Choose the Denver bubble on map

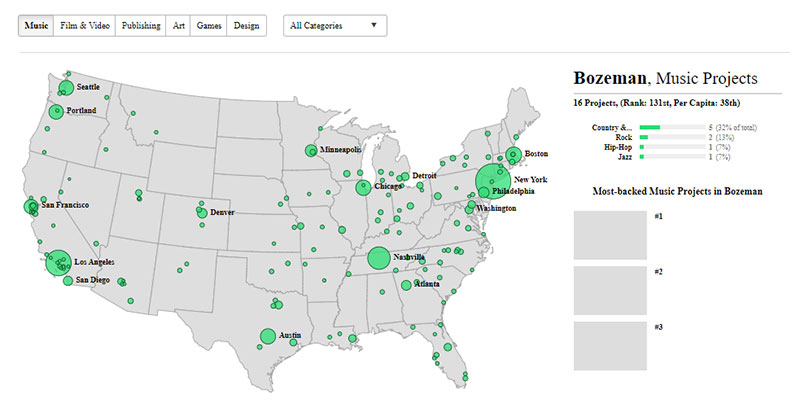202,213
